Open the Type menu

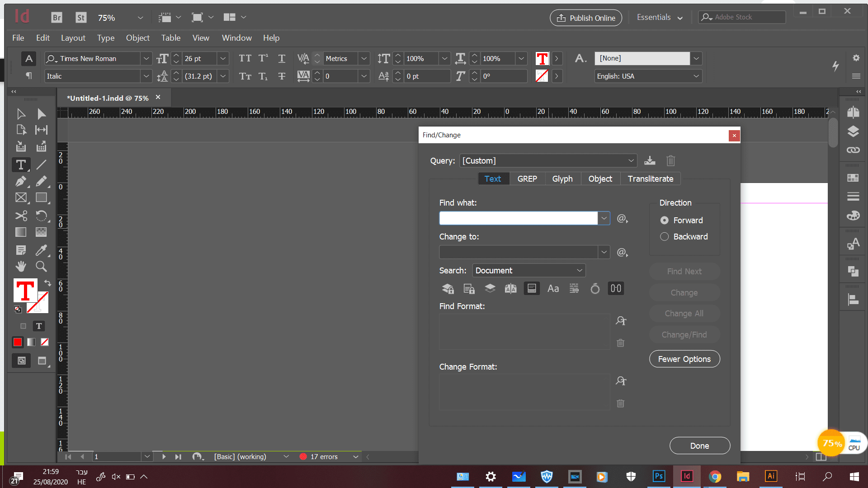(106, 38)
